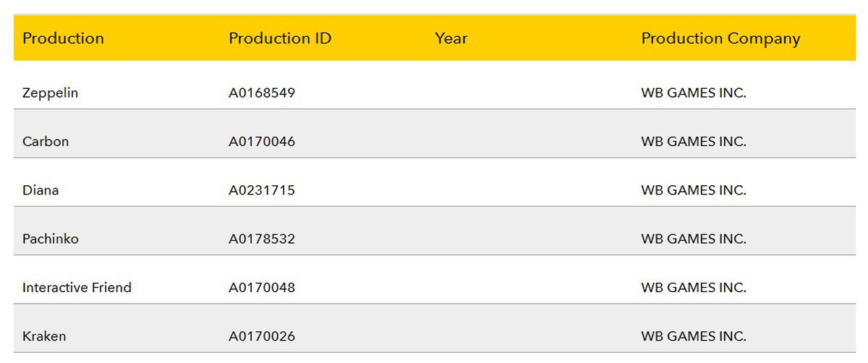
Task: Select Diana's production company cell
Action: point(693,190)
